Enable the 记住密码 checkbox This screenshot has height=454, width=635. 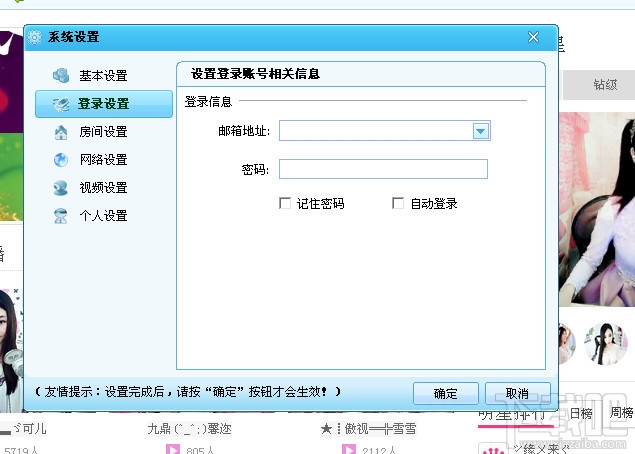point(285,203)
